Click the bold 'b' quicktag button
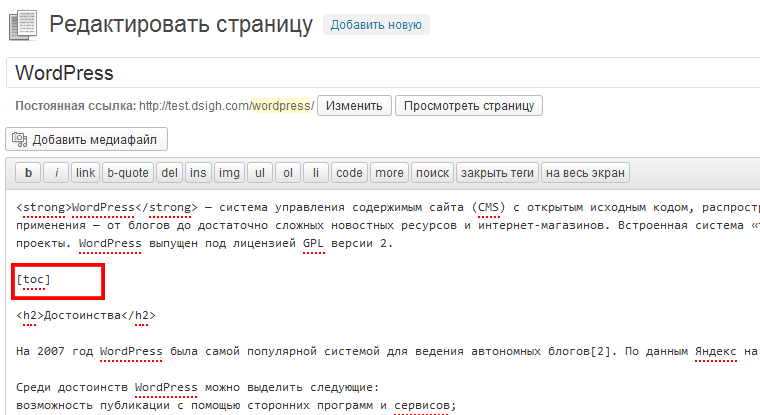This screenshot has width=760, height=415. pos(28,173)
